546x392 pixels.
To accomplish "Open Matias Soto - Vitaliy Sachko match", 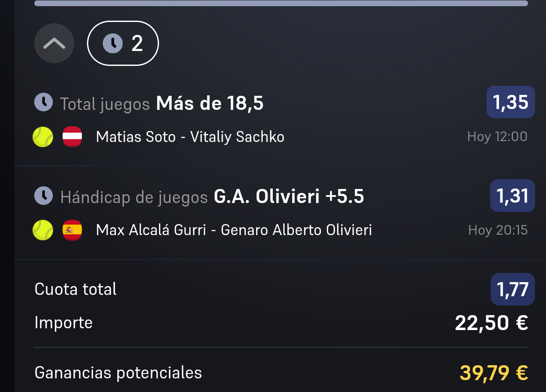I will pyautogui.click(x=190, y=137).
